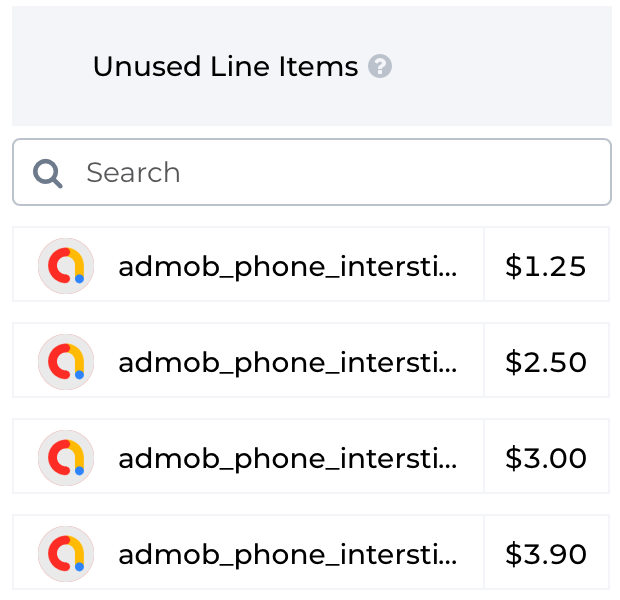The width and height of the screenshot is (620, 600).
Task: Click the $3.90 price cell
Action: [546, 554]
